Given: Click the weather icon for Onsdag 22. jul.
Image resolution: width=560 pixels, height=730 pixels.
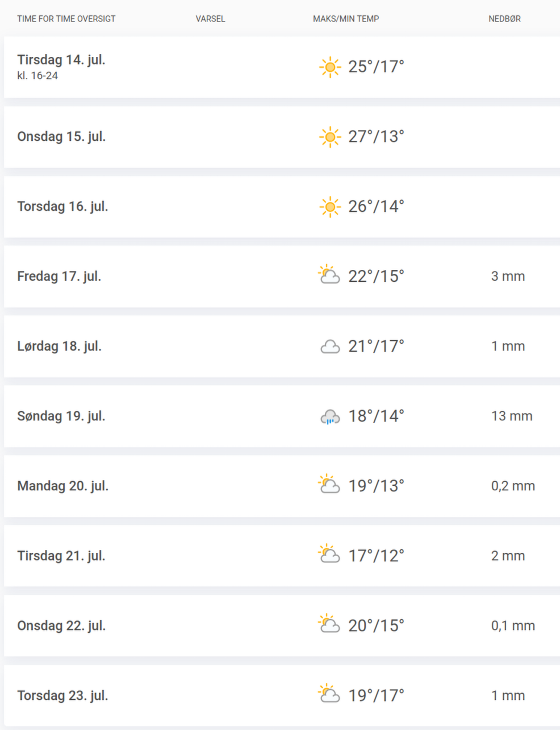Looking at the screenshot, I should [x=329, y=624].
